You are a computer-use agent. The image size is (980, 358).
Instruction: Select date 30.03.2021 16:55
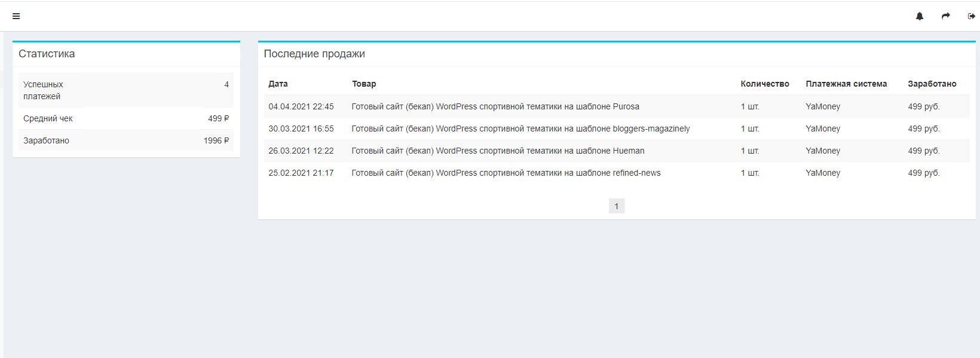pos(301,128)
